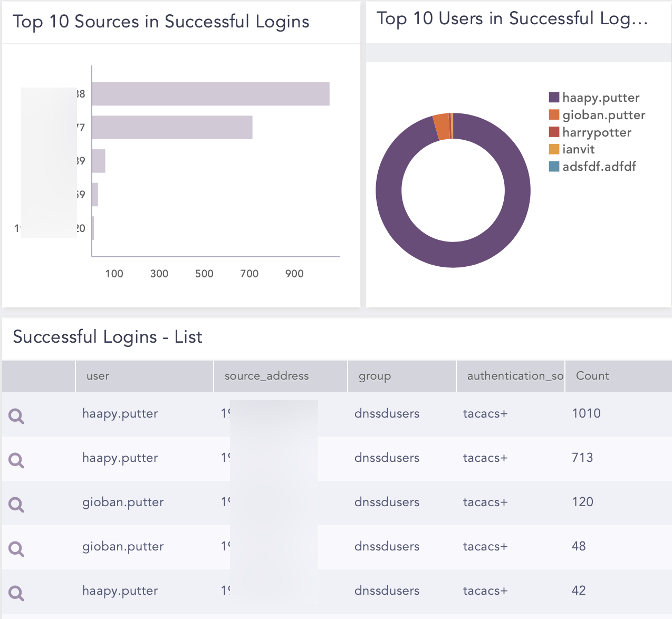Viewport: 672px width, 619px height.
Task: Select second-longest bar in sources chart
Action: coord(172,128)
